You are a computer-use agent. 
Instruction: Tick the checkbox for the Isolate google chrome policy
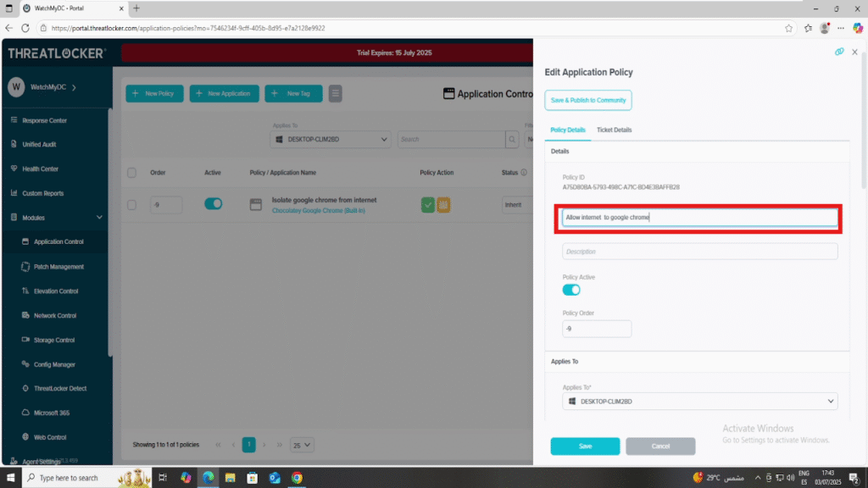tap(131, 205)
